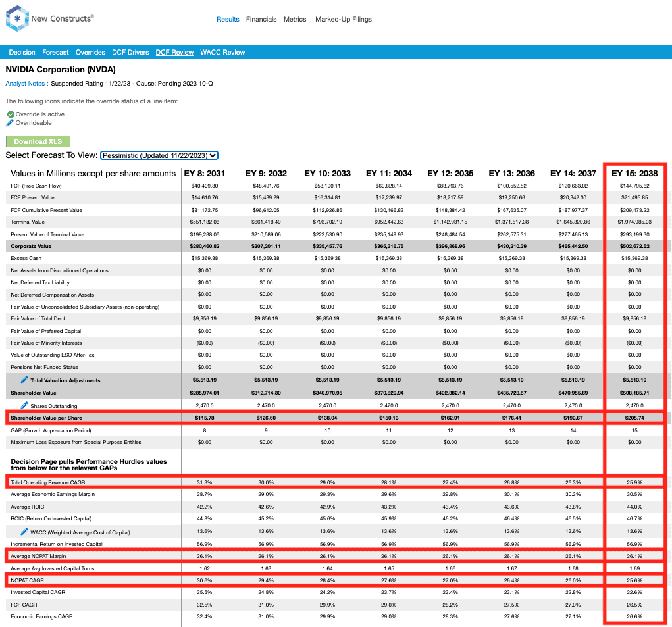Click the GAP (Growth Appreciation Period) label

coord(51,430)
